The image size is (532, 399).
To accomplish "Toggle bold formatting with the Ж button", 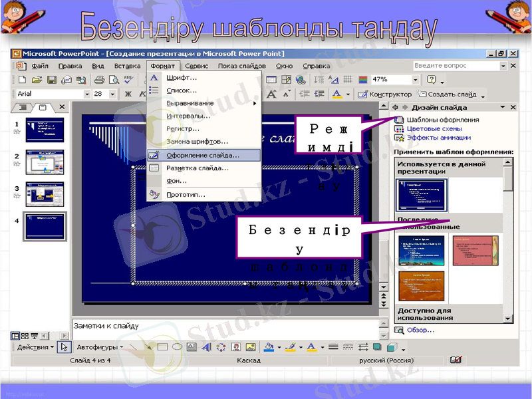I will tap(129, 94).
